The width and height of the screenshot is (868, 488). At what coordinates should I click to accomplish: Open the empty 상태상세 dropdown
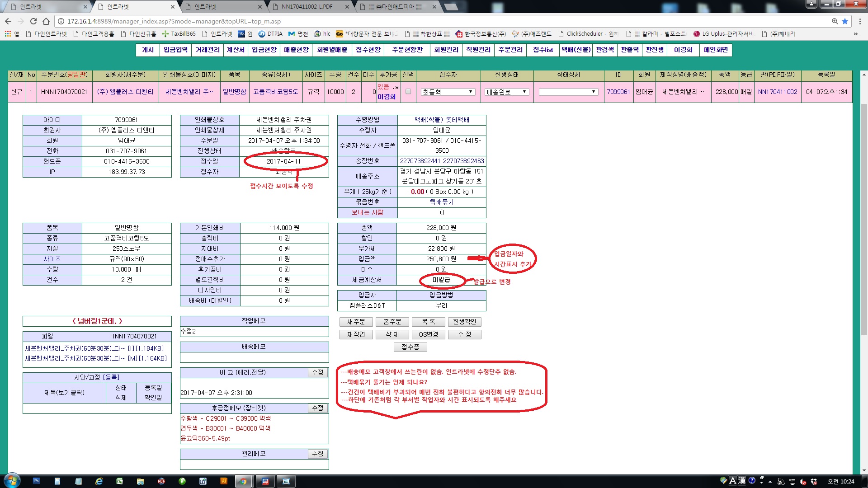(x=568, y=92)
